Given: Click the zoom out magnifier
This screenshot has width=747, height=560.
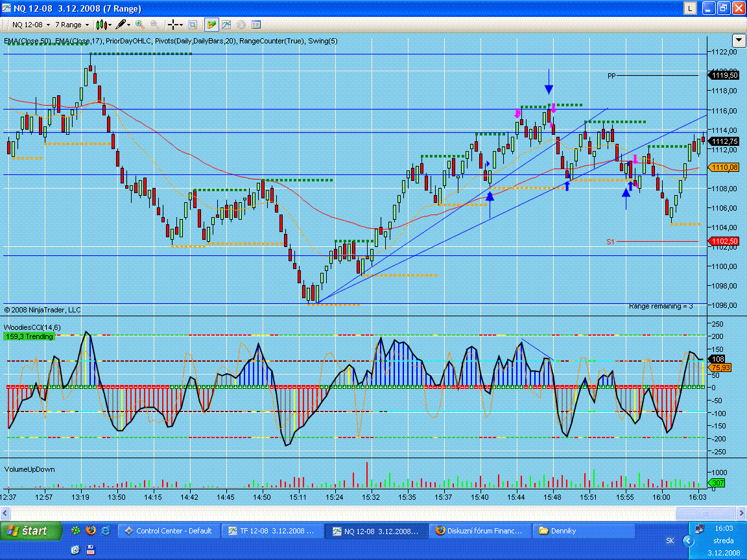Looking at the screenshot, I should (155, 25).
